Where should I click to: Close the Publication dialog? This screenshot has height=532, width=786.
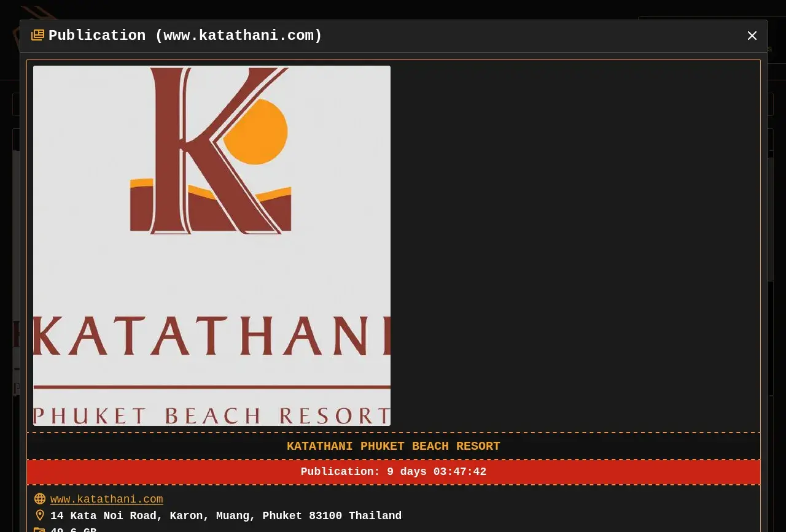point(752,36)
